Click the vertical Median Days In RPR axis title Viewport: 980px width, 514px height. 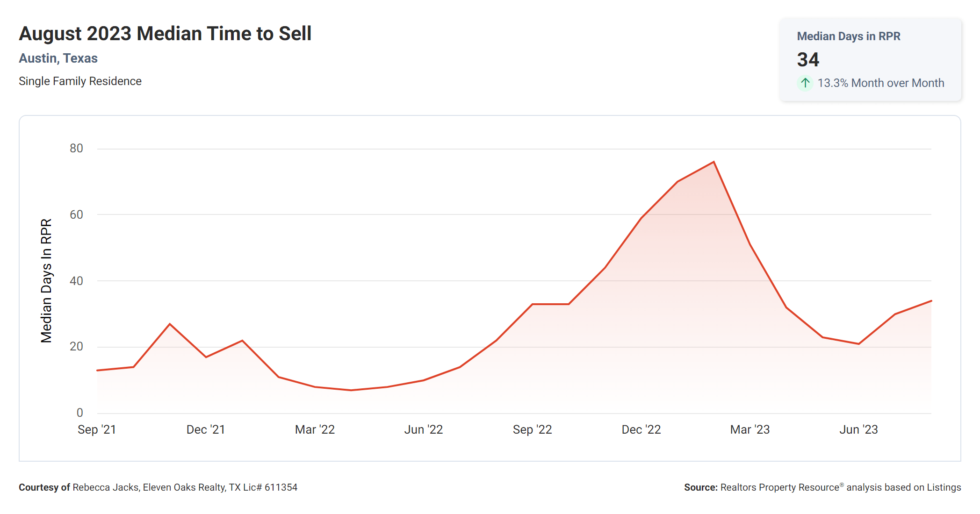pos(46,280)
